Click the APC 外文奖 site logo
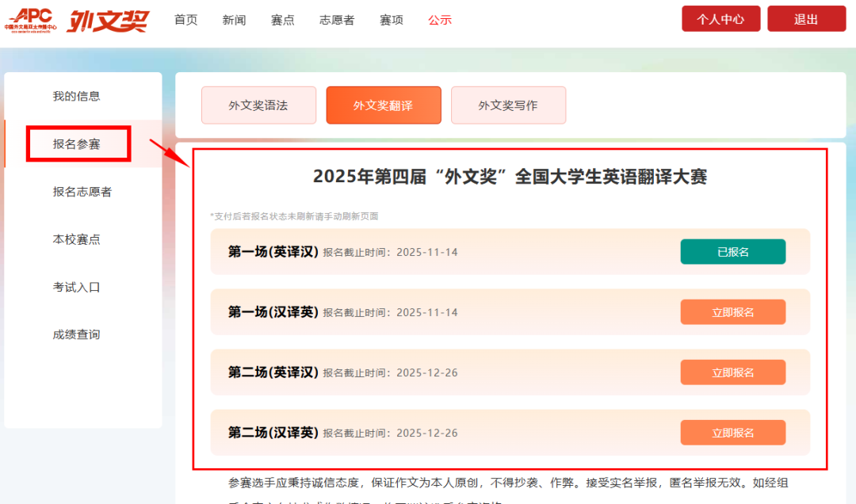The height and width of the screenshot is (504, 856). tap(77, 21)
